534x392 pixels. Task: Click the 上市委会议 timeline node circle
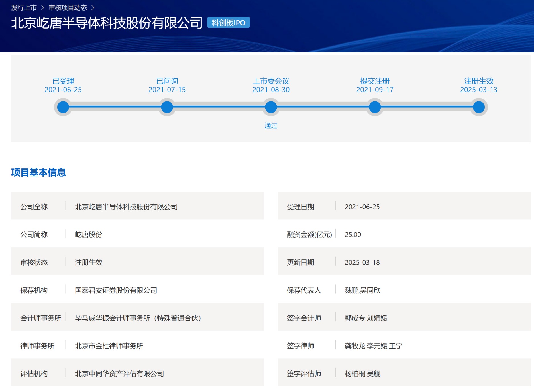pyautogui.click(x=271, y=107)
